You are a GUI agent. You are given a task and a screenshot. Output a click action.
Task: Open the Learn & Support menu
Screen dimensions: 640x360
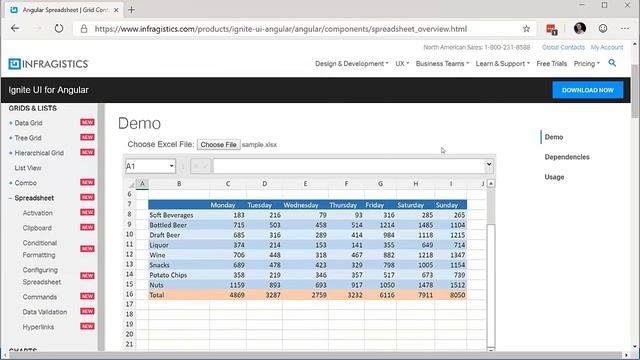[x=502, y=64]
